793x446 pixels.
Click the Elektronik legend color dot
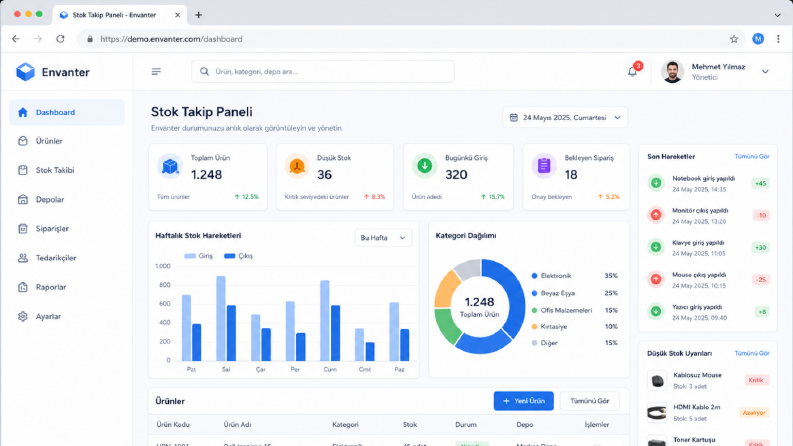[x=534, y=276]
